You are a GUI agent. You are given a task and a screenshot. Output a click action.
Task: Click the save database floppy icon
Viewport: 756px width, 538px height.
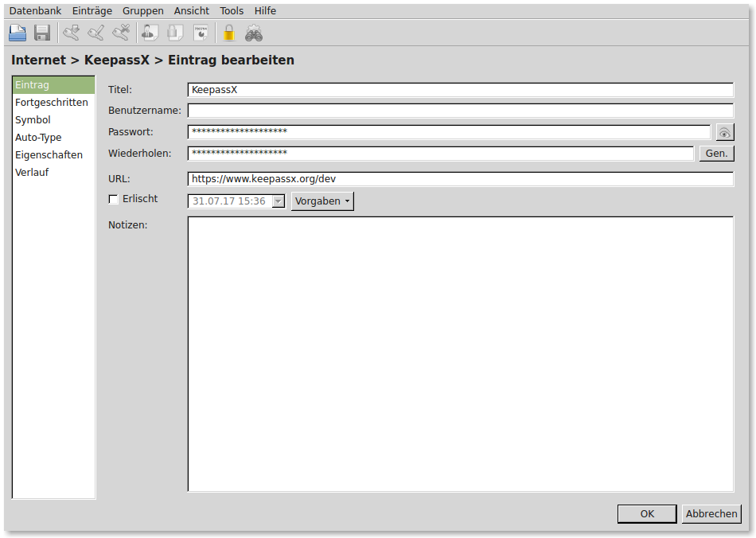pos(42,33)
